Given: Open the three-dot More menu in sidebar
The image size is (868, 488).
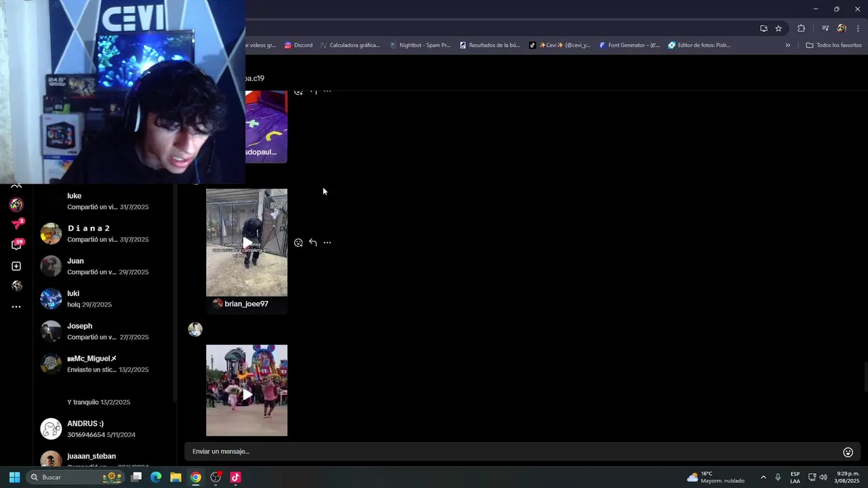Looking at the screenshot, I should [x=16, y=307].
